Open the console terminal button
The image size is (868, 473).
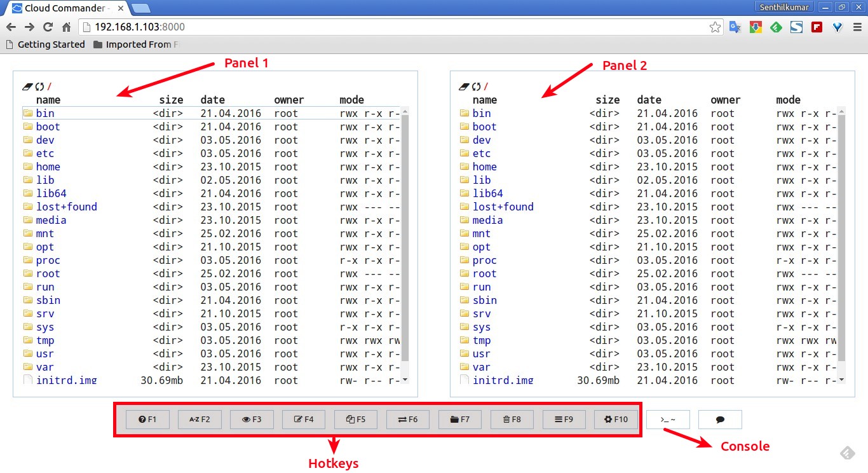tap(668, 420)
